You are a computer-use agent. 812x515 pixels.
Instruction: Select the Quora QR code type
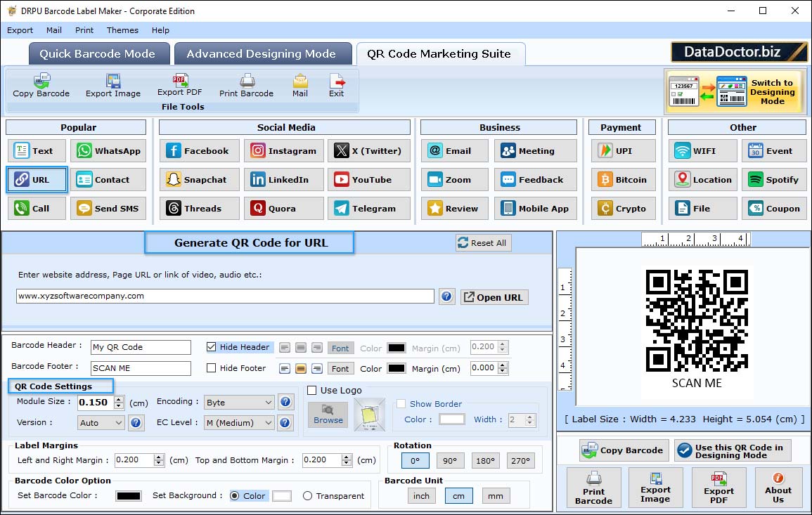pos(284,209)
